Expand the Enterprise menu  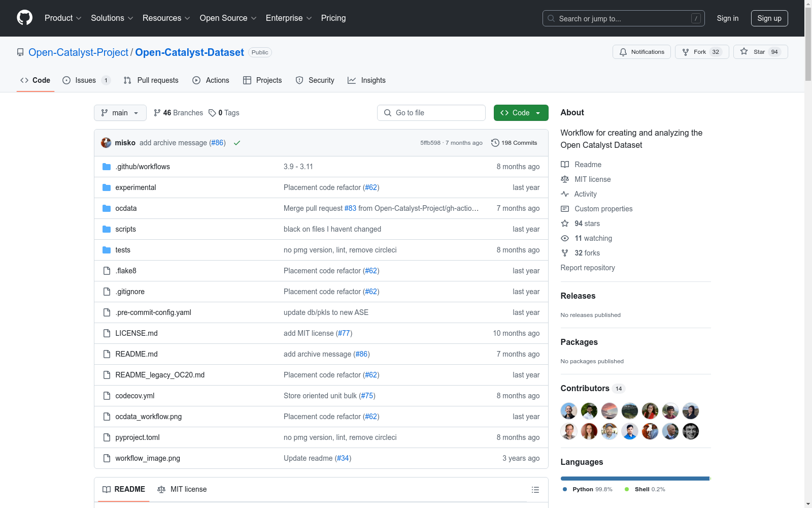[x=289, y=18]
